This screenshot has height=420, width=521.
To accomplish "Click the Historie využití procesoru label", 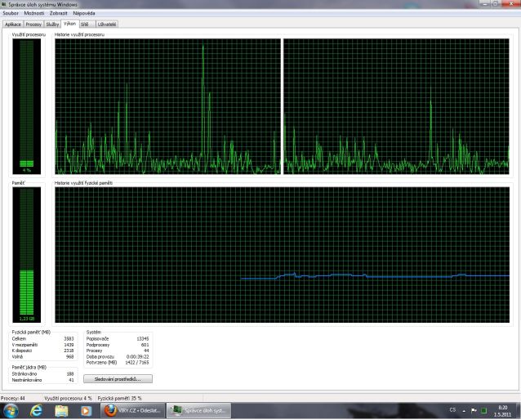I will coord(79,34).
